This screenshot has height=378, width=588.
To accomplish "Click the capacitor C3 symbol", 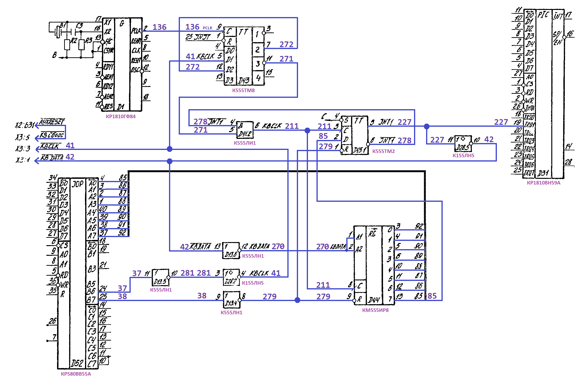I will click(x=73, y=32).
